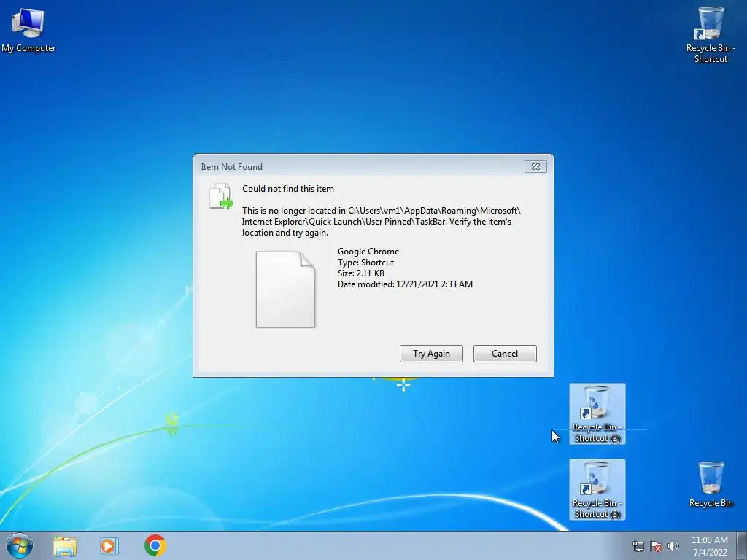Select Recycle Bin - Shortcut (3) icon
Viewport: 747px width, 560px height.
tap(597, 489)
